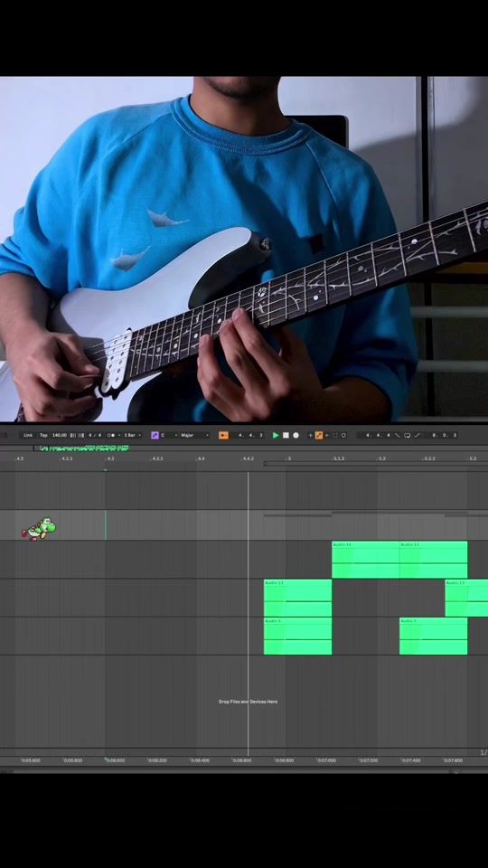Click the Session Record circle icon
This screenshot has height=868, width=488.
coord(343,435)
